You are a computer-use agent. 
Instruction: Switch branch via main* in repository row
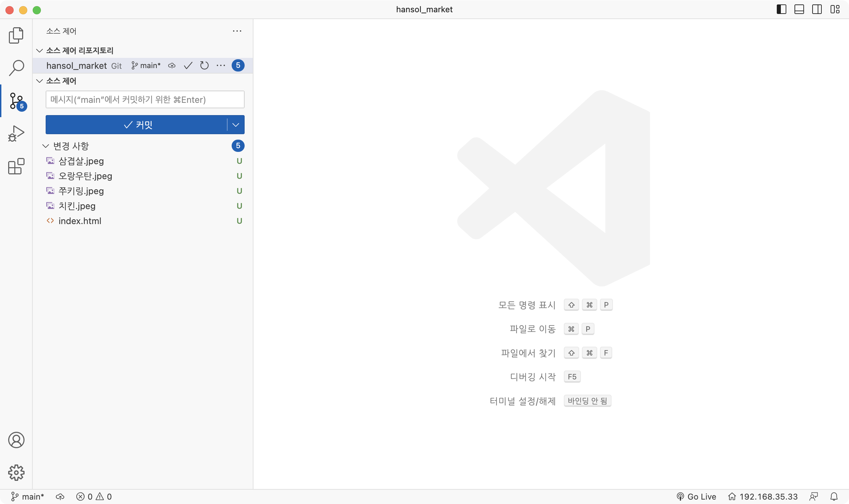point(146,65)
